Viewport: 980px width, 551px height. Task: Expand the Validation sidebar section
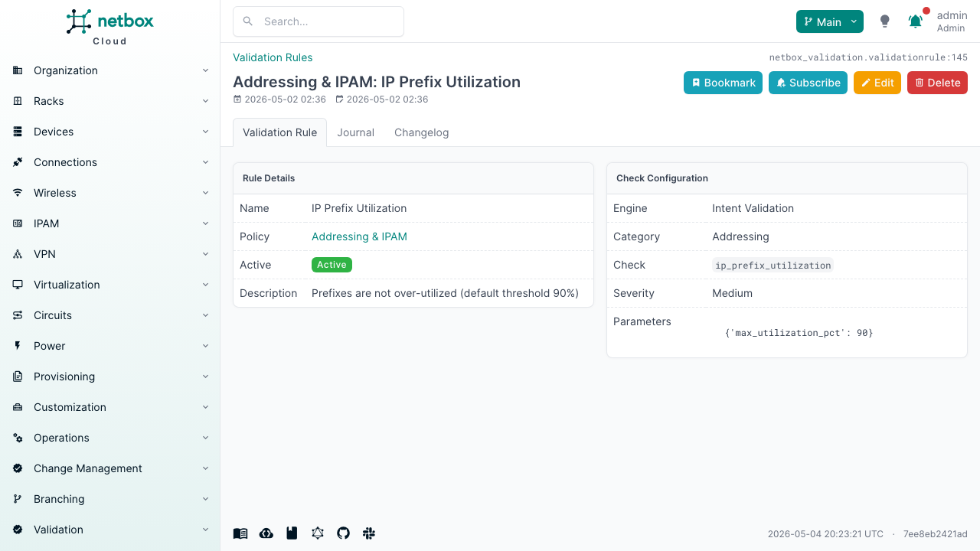(110, 530)
